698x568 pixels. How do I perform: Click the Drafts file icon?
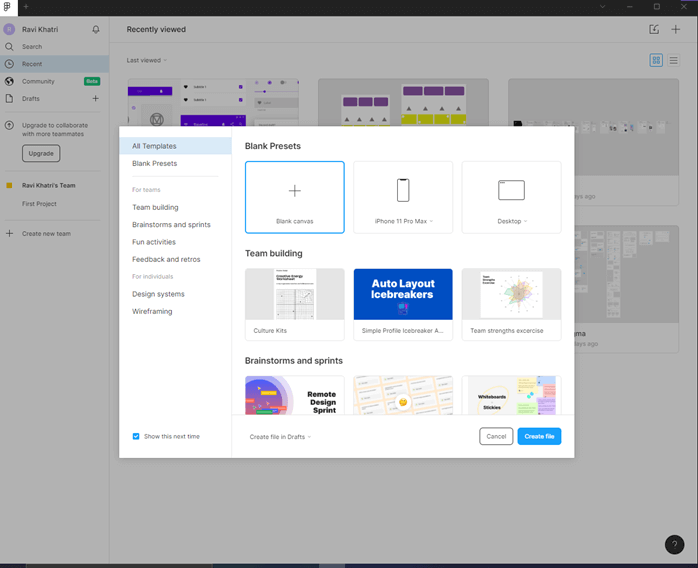(9, 99)
